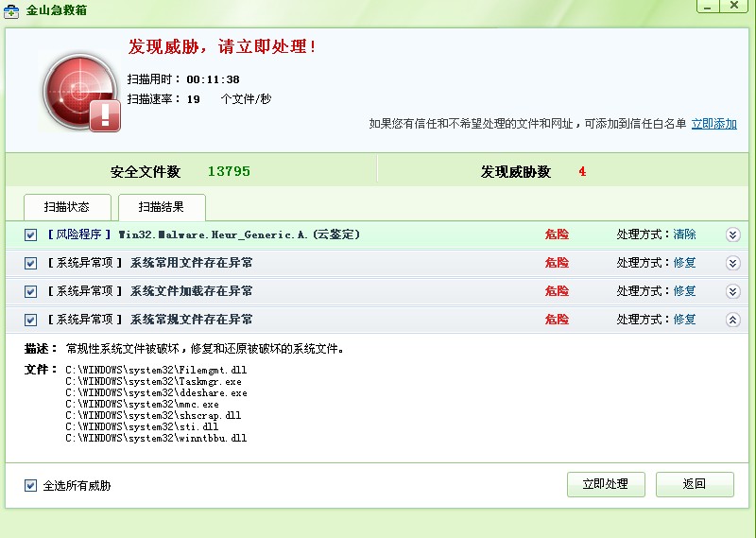756x538 pixels.
Task: Select file path C:\WINDOWS\system32\mmc.exe
Action: (x=143, y=405)
